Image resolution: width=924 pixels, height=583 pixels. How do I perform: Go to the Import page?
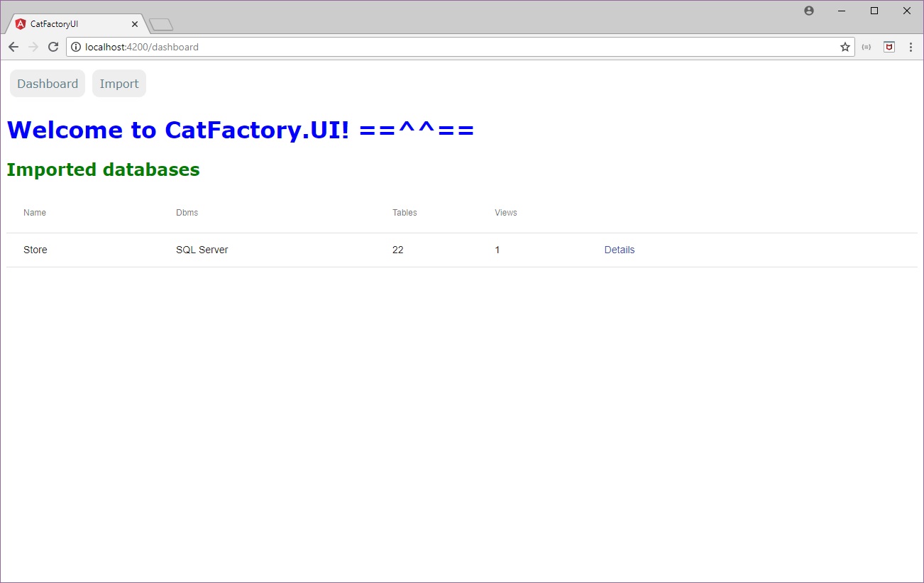(119, 84)
